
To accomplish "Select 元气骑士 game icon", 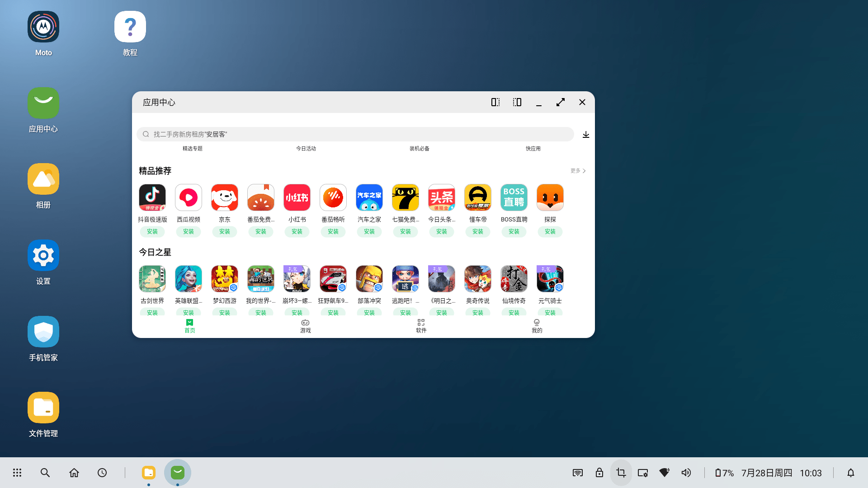I will (550, 279).
